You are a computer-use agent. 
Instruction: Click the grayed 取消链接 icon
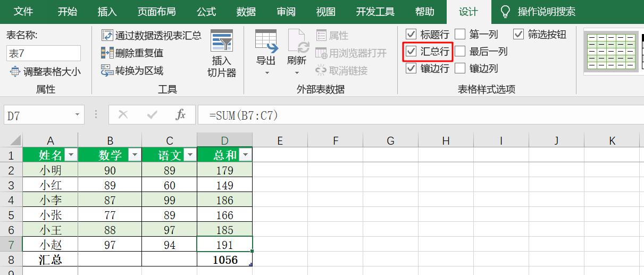321,70
